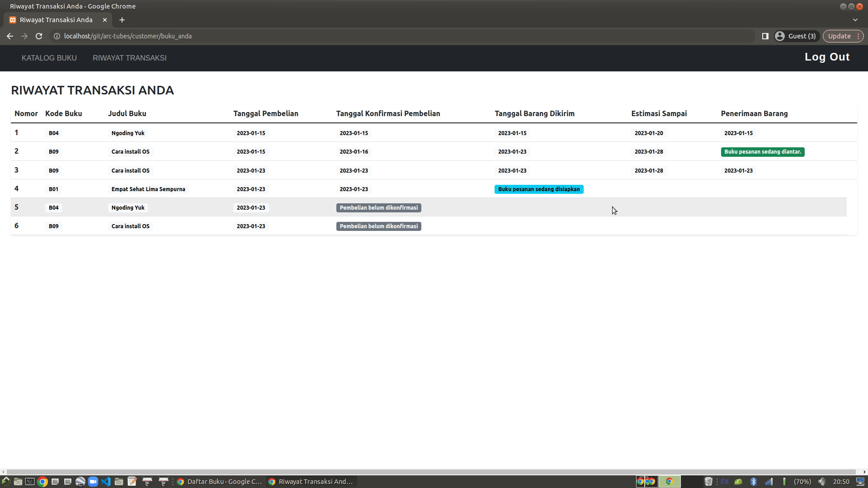Click the Bluetooth tray icon
868x488 pixels.
click(754, 482)
